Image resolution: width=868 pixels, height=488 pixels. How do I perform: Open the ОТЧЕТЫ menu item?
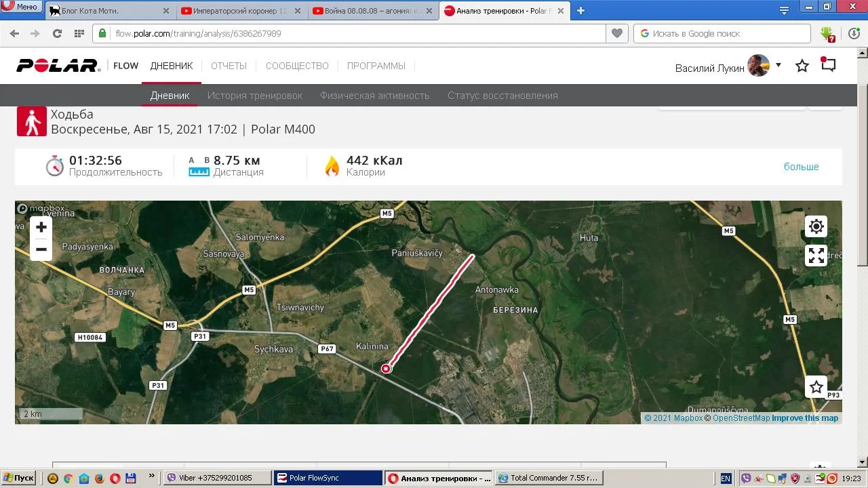click(x=229, y=66)
